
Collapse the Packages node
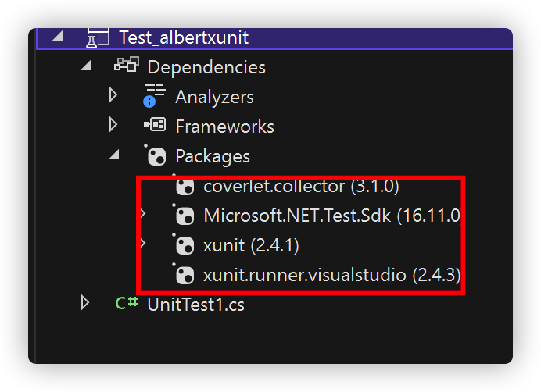tap(114, 155)
